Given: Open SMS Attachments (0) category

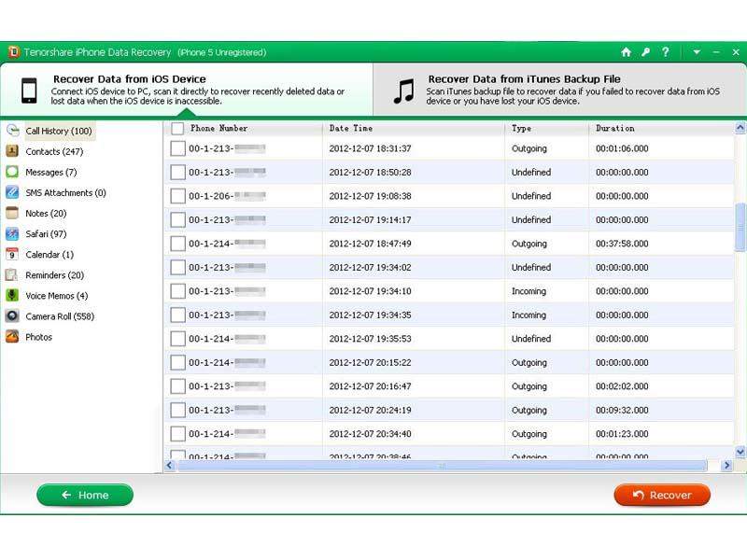Looking at the screenshot, I should 65,192.
